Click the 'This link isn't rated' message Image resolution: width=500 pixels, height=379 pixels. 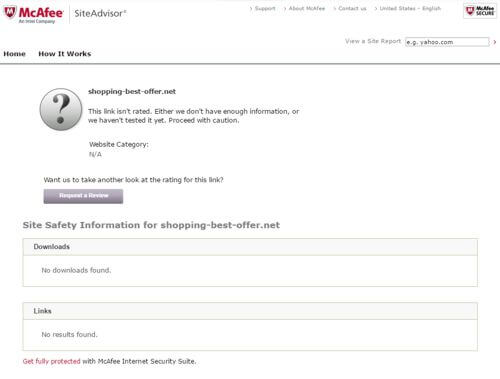coord(193,116)
